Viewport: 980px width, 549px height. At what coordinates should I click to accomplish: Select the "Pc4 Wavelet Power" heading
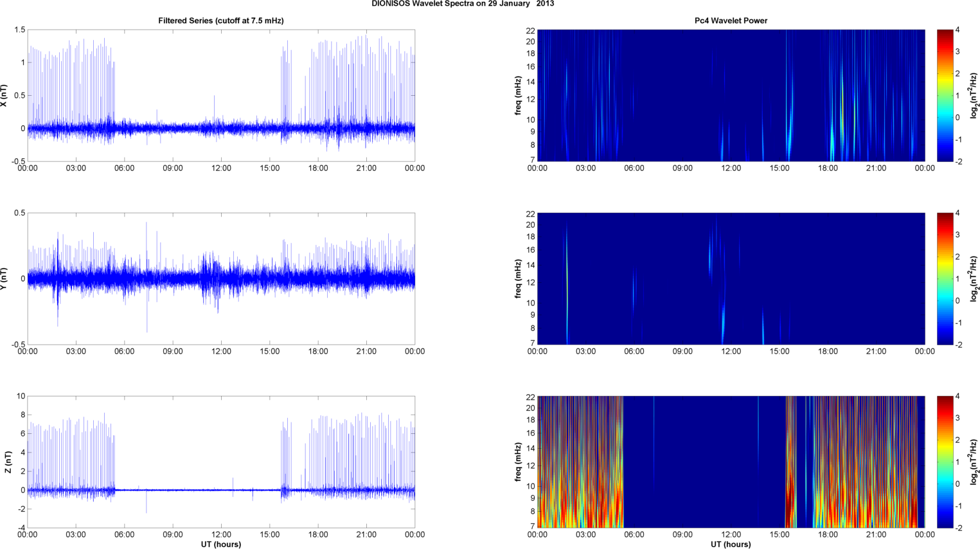tap(731, 21)
